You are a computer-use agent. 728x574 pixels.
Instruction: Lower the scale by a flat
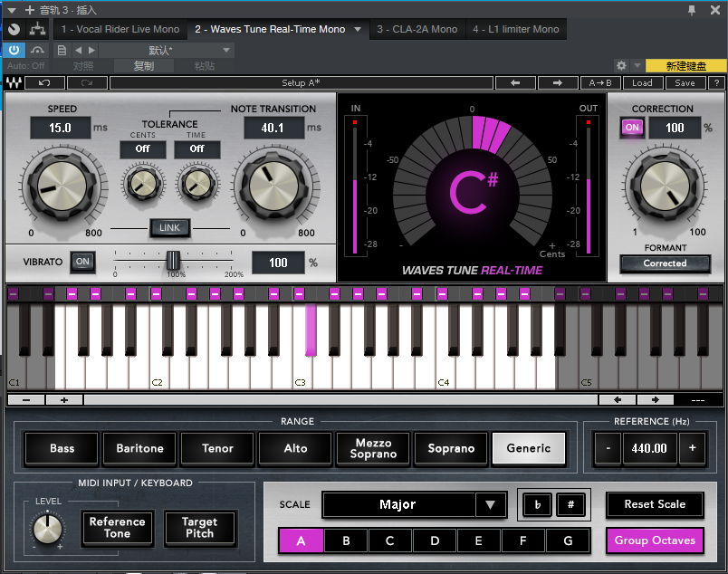[x=538, y=505]
